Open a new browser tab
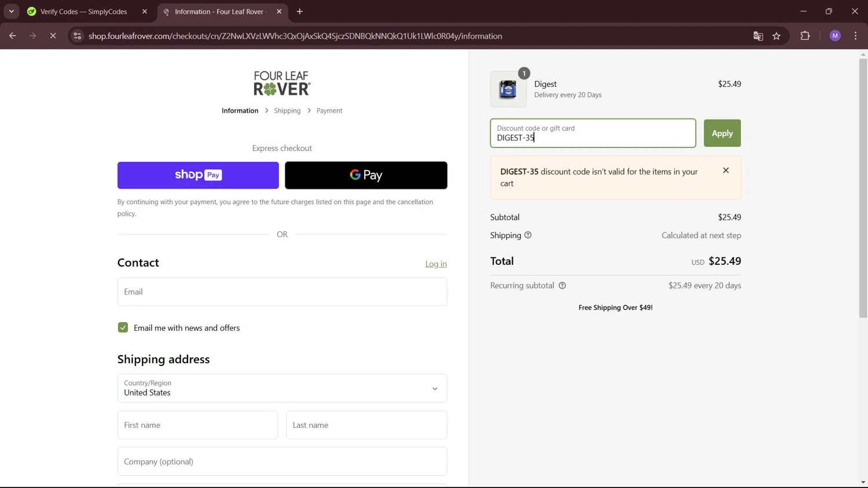The height and width of the screenshot is (488, 868). (x=300, y=12)
